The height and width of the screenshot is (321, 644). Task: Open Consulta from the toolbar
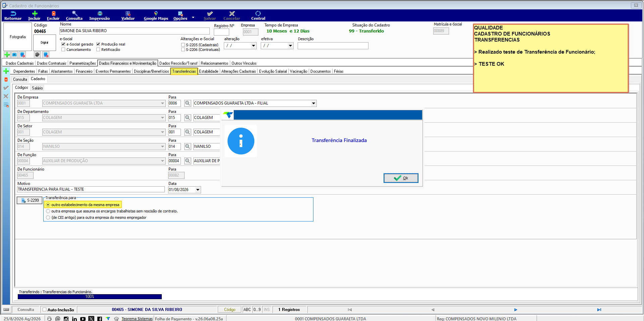click(x=74, y=15)
